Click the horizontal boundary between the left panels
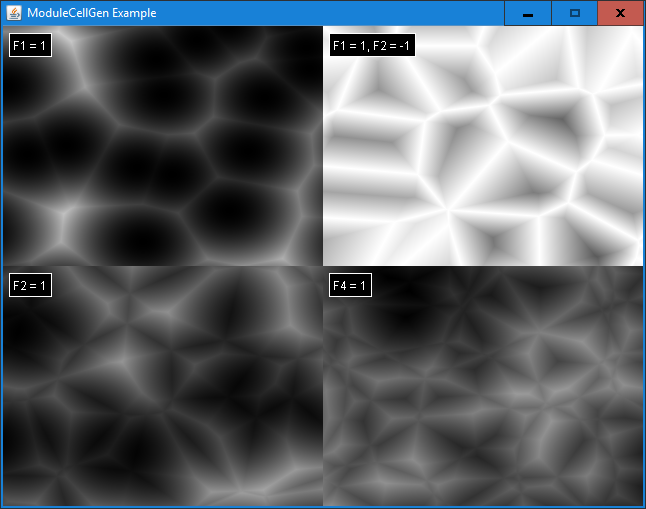Viewport: 646px width, 509px height. (x=162, y=266)
